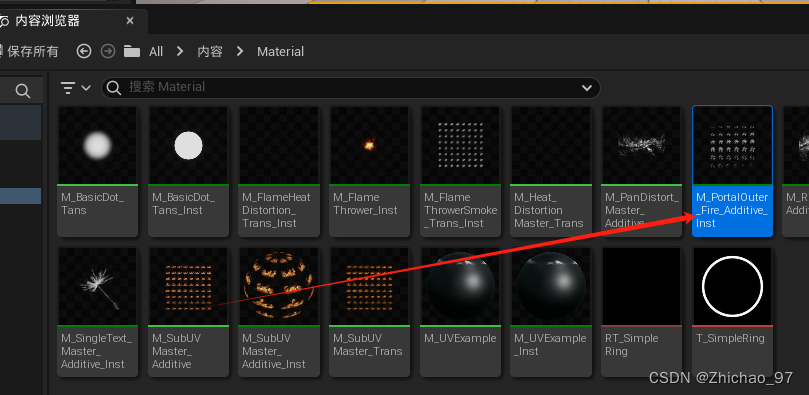
Task: Select the RT_SimpleRing render target
Action: [641, 311]
